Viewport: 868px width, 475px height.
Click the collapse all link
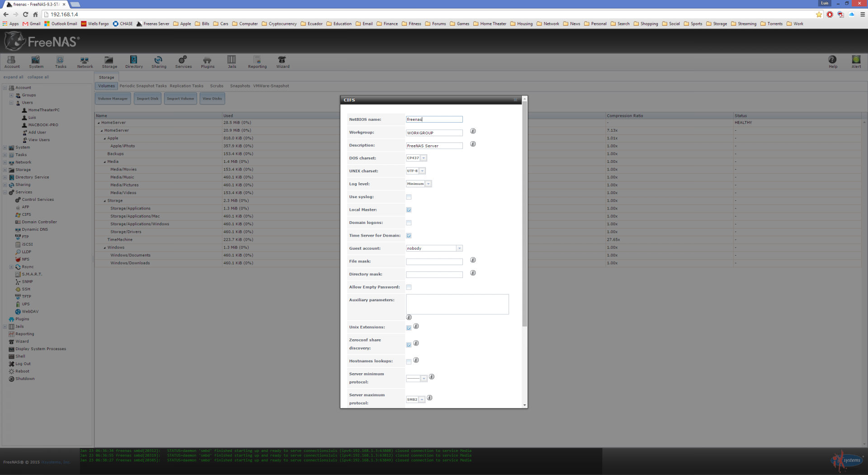(38, 77)
